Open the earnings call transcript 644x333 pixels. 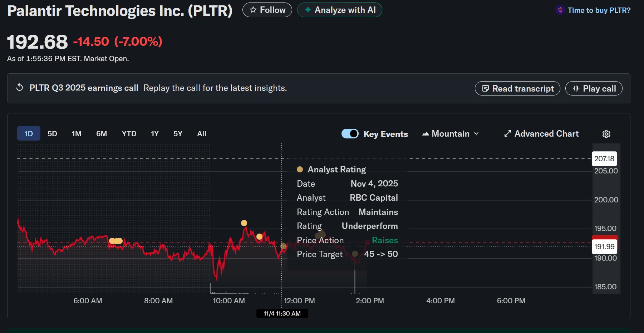tap(517, 88)
